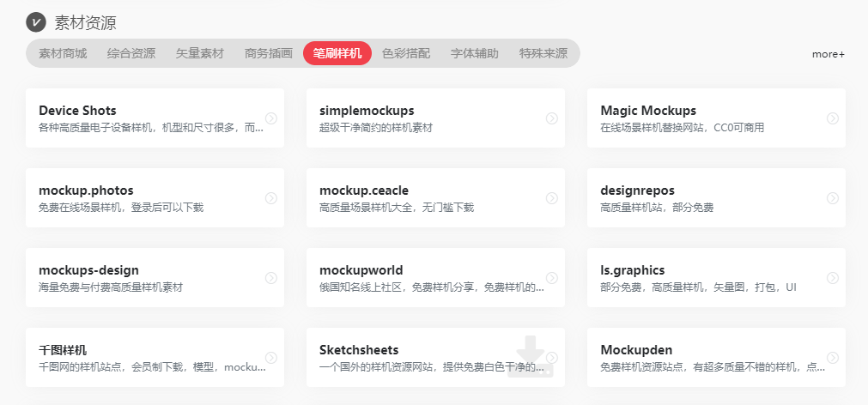Viewport: 868px width, 405px height.
Task: Click the arrow icon on mockup.photos card
Action: coord(271,197)
